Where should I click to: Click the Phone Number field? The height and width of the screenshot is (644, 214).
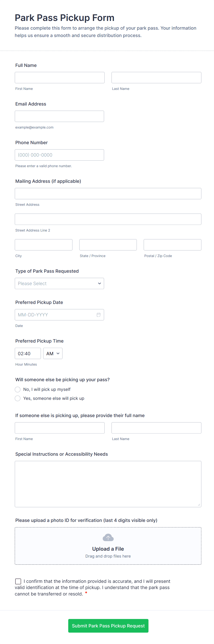click(59, 155)
